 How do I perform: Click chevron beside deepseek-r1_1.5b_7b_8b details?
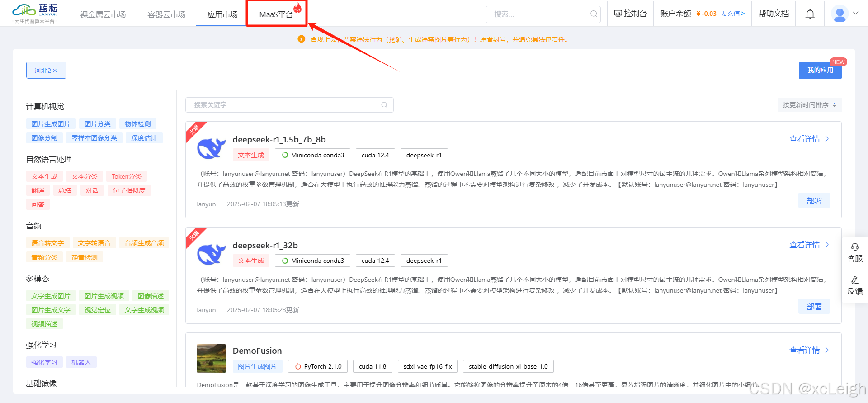[827, 139]
